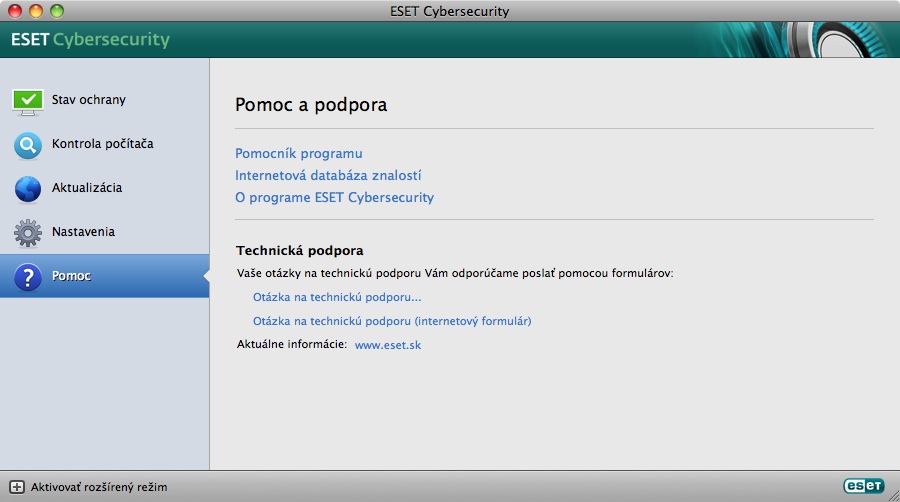Click the ESET logo in status bar
Image resolution: width=900 pixels, height=502 pixels.
[863, 486]
